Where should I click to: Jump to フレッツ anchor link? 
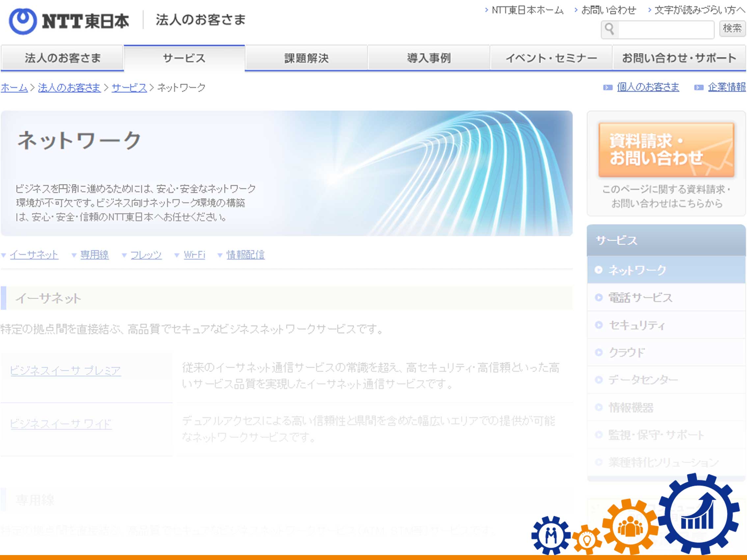146,255
